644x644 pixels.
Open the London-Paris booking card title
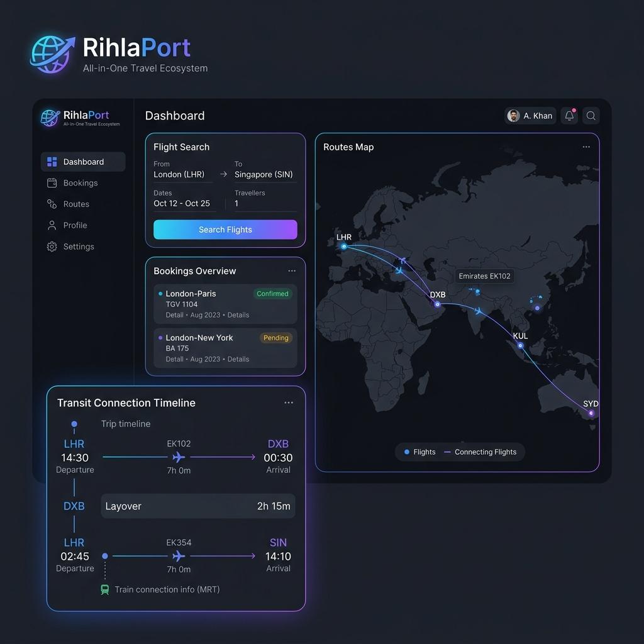pyautogui.click(x=191, y=294)
